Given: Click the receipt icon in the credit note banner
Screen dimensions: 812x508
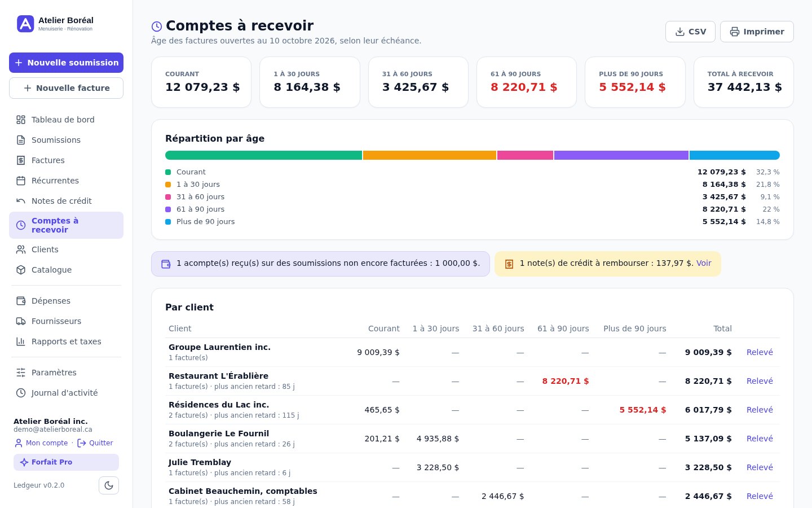Looking at the screenshot, I should (x=509, y=264).
